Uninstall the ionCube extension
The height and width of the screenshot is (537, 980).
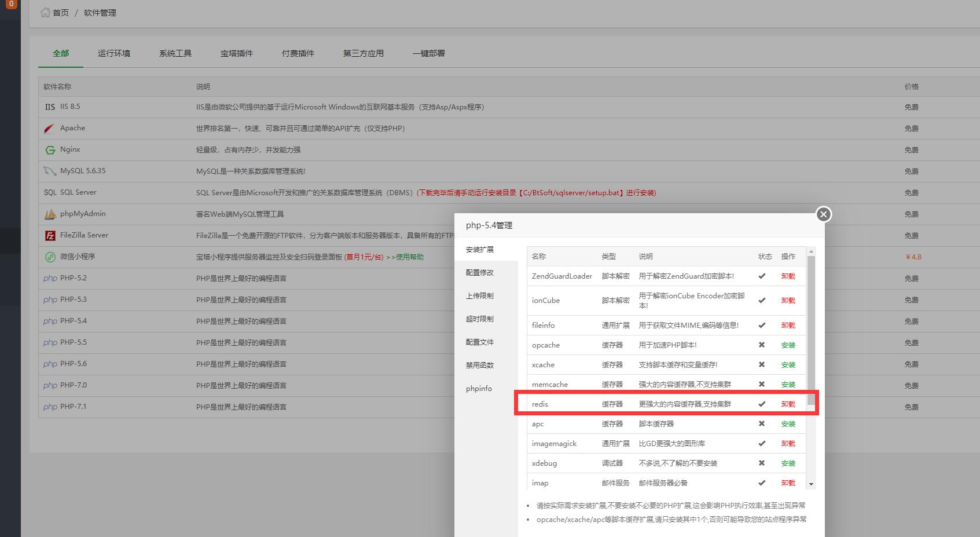click(788, 301)
